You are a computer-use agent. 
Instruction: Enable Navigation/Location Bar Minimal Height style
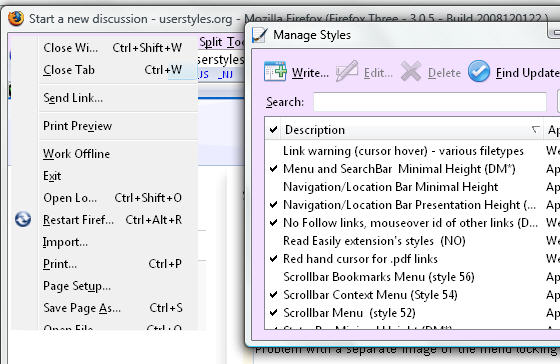274,187
